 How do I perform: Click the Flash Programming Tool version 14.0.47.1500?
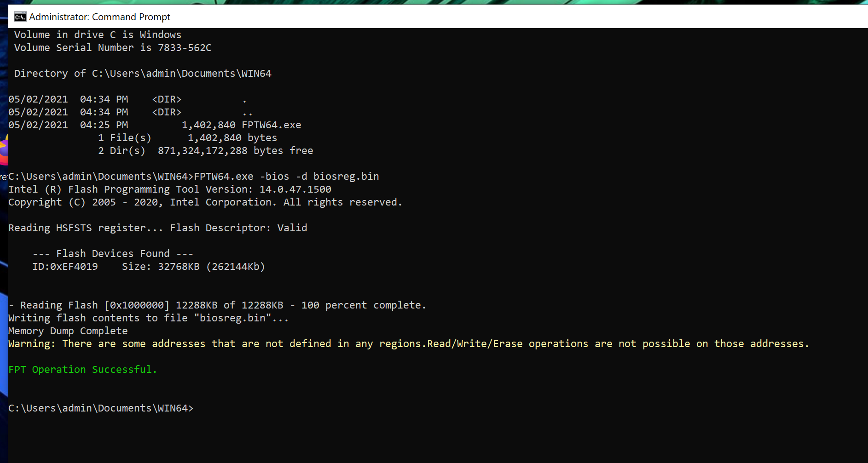point(295,189)
